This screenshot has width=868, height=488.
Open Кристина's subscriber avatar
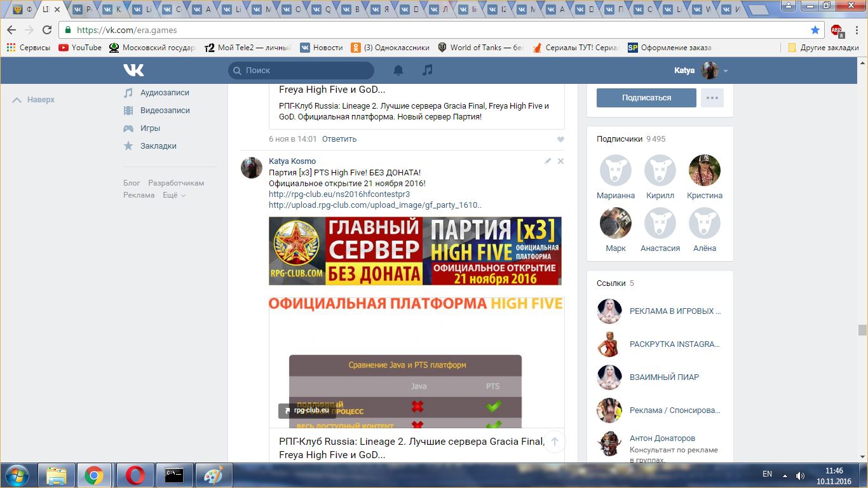tap(704, 170)
